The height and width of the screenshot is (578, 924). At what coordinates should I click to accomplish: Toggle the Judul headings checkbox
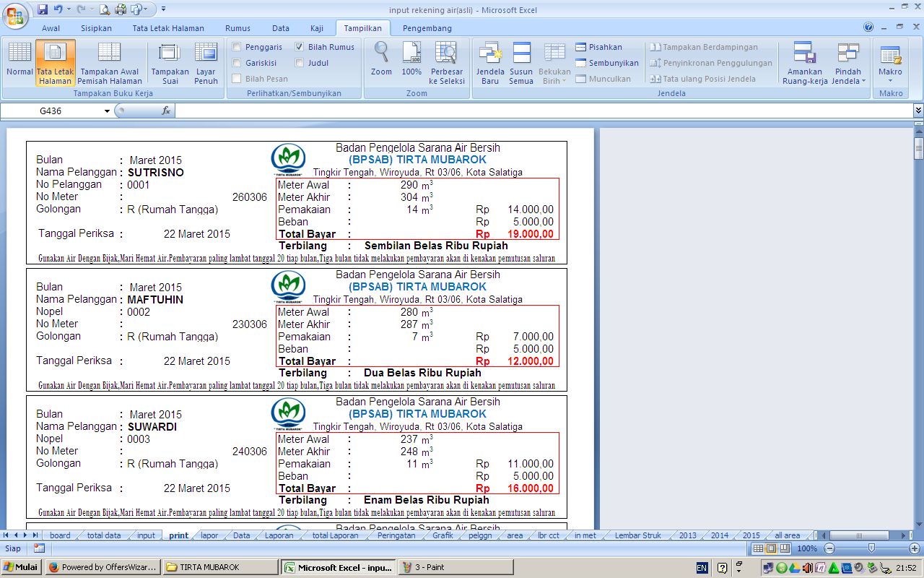point(300,63)
